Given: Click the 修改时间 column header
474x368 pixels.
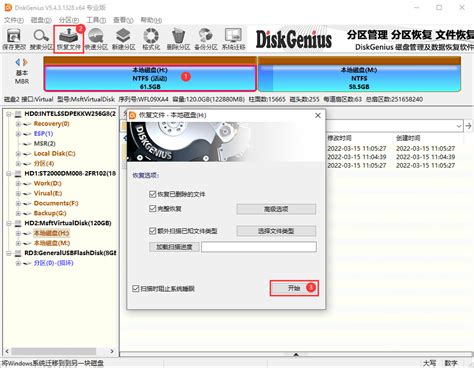Looking at the screenshot, I should coord(339,138).
